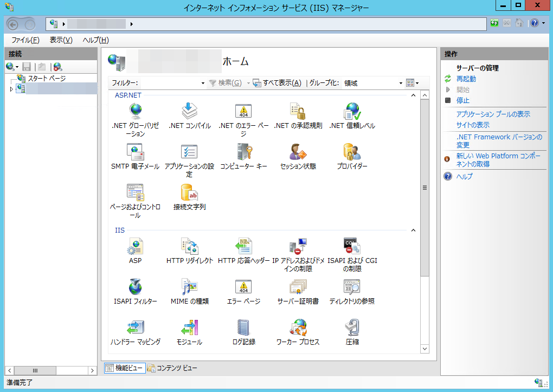Expand the server node in connections tree

coord(12,89)
